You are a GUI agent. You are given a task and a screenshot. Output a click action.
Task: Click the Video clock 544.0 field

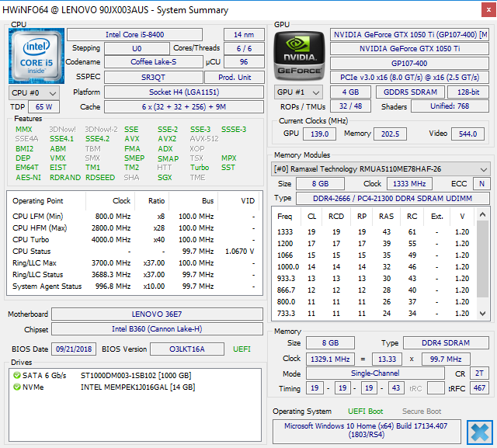pyautogui.click(x=467, y=134)
